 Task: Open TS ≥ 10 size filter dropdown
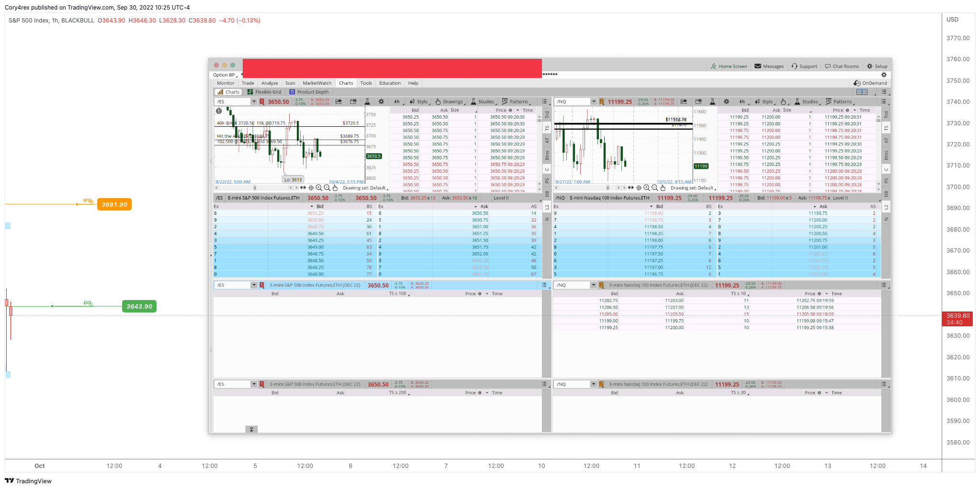pos(740,294)
